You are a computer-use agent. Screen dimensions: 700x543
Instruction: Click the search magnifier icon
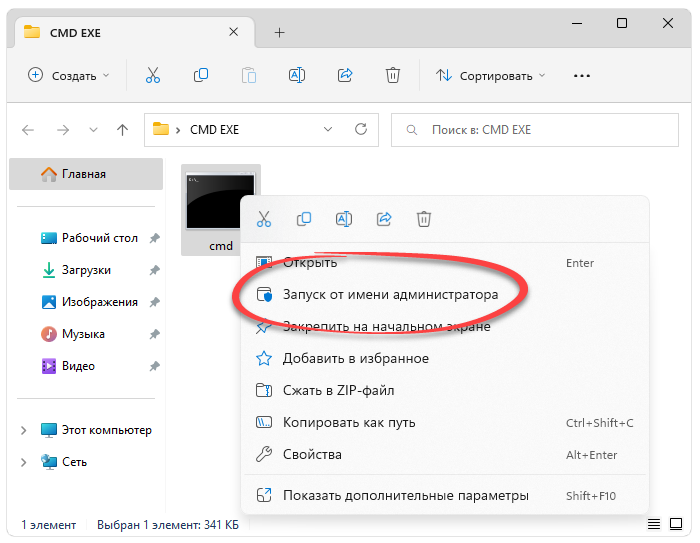[412, 130]
